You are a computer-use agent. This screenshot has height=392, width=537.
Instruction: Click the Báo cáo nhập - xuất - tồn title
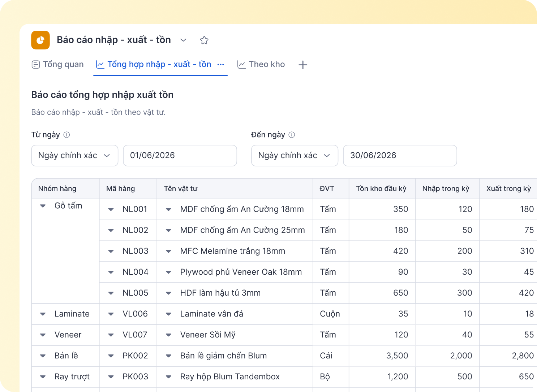click(114, 40)
